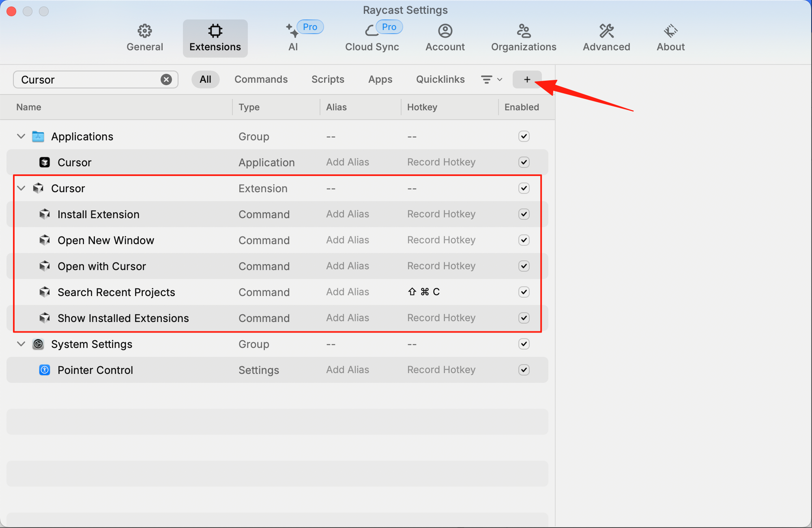Close the Raycast Settings window
The width and height of the screenshot is (812, 528).
point(11,11)
